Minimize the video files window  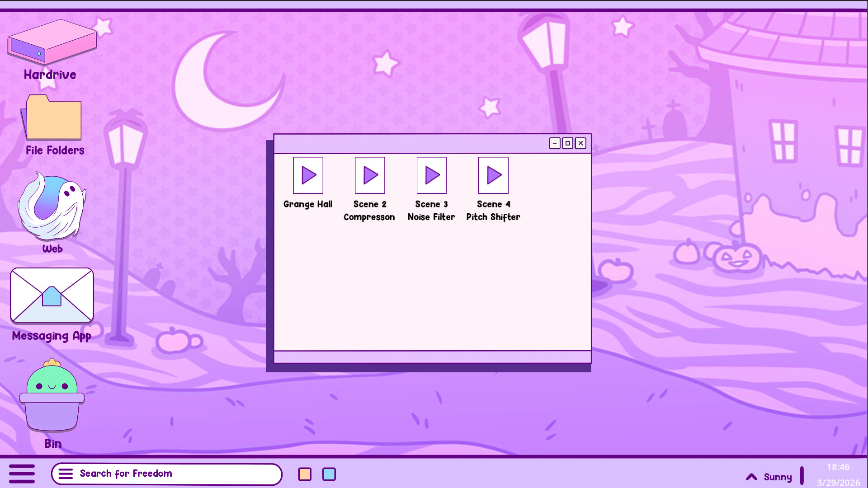pos(555,143)
